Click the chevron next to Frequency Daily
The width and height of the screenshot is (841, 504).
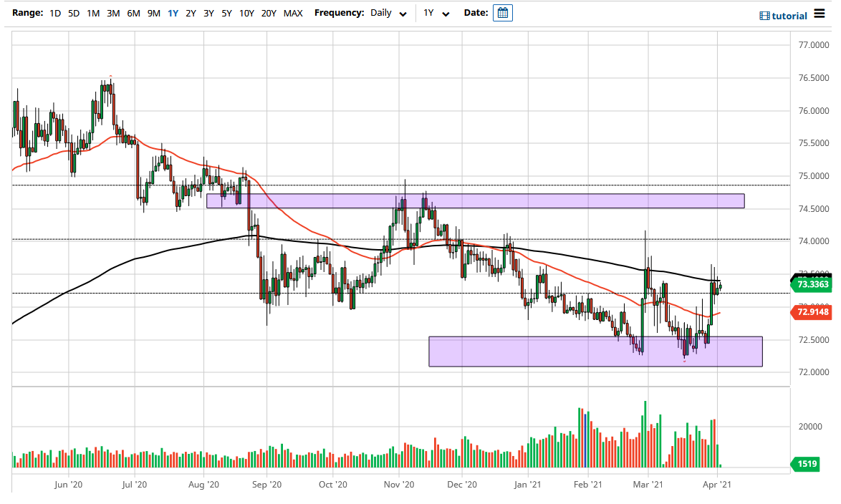(x=402, y=13)
